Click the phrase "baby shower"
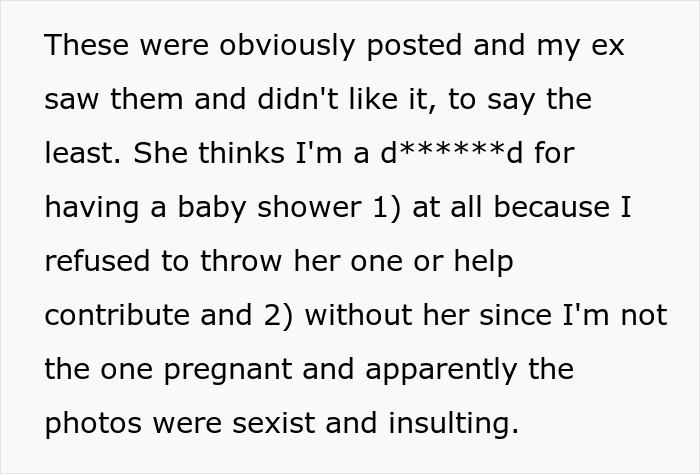 (269, 208)
